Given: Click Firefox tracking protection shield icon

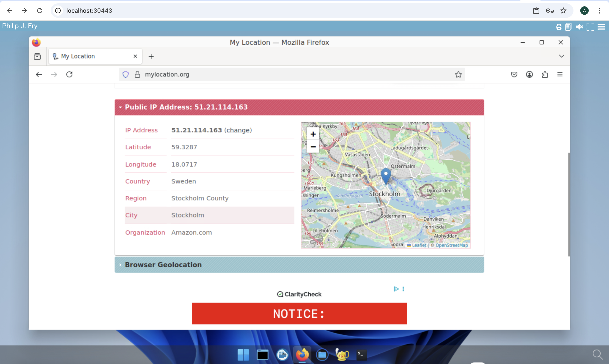Looking at the screenshot, I should tap(126, 74).
